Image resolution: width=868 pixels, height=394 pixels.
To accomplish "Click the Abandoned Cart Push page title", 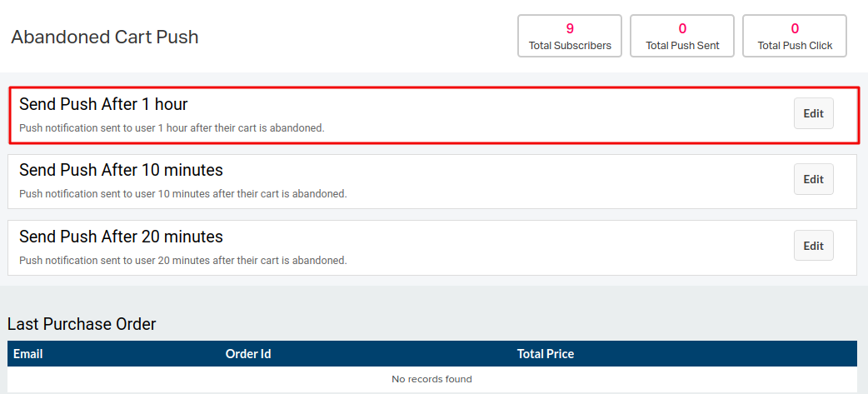I will click(105, 37).
